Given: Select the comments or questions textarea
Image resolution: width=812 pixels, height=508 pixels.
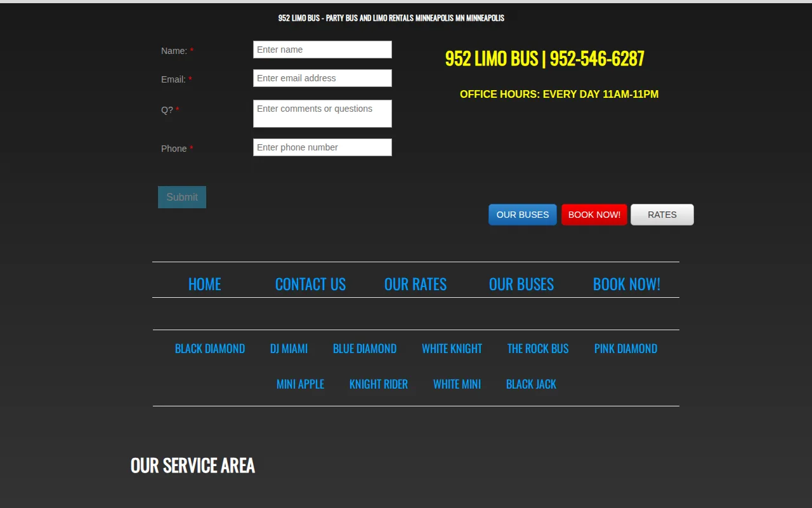Looking at the screenshot, I should click(322, 114).
